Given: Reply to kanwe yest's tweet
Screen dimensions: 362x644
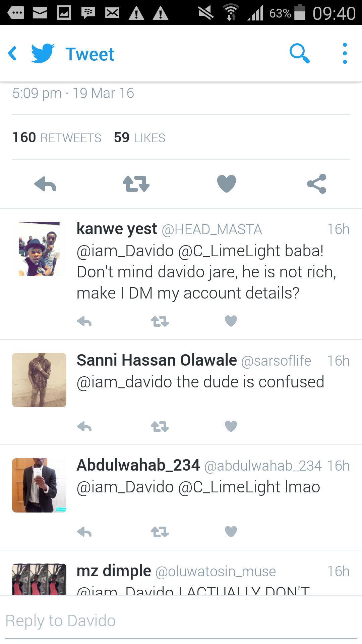Looking at the screenshot, I should (x=84, y=322).
